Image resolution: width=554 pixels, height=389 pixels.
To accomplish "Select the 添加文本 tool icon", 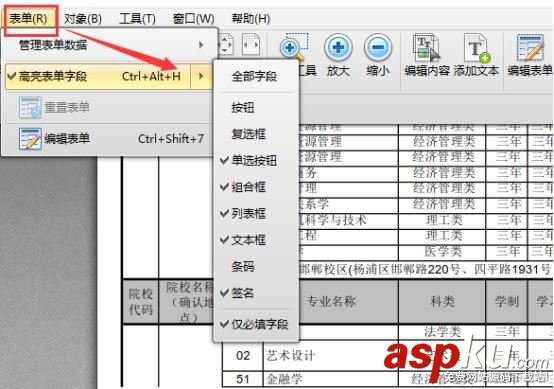I will [x=477, y=48].
